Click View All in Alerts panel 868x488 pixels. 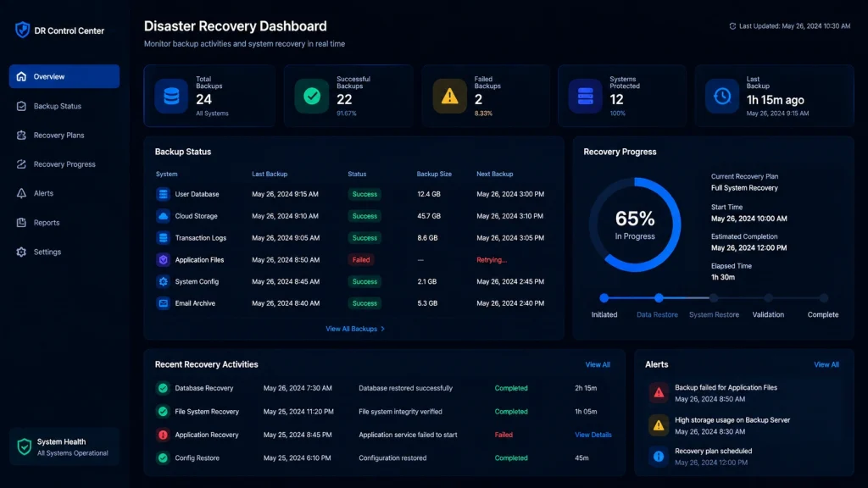coord(826,364)
